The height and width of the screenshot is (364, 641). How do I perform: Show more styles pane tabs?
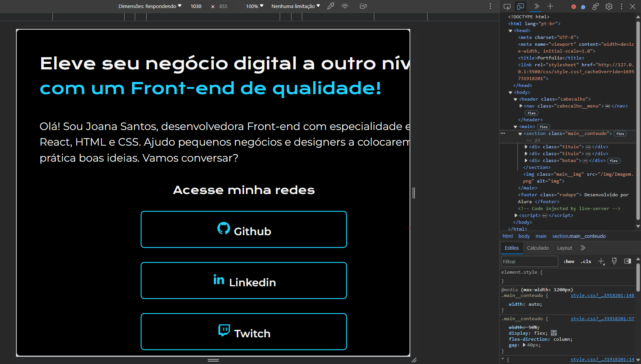point(583,248)
